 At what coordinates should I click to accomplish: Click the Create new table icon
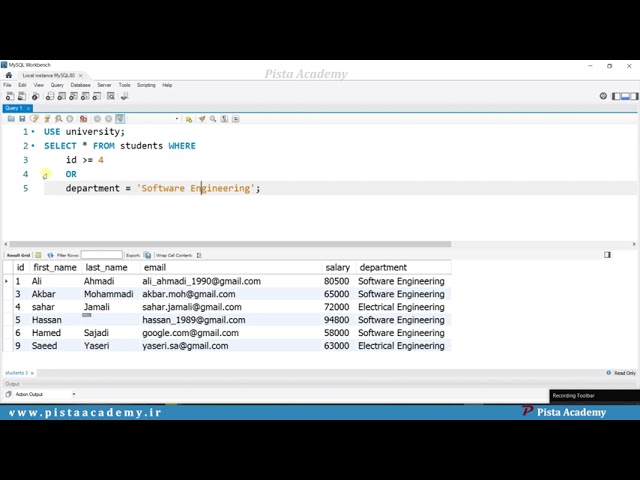[62, 96]
